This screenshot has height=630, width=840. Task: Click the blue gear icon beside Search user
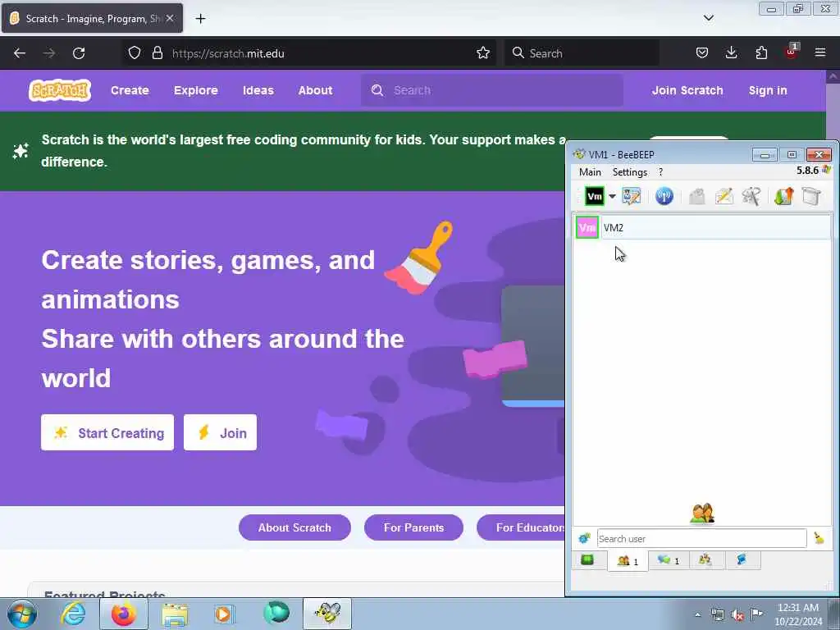(584, 538)
